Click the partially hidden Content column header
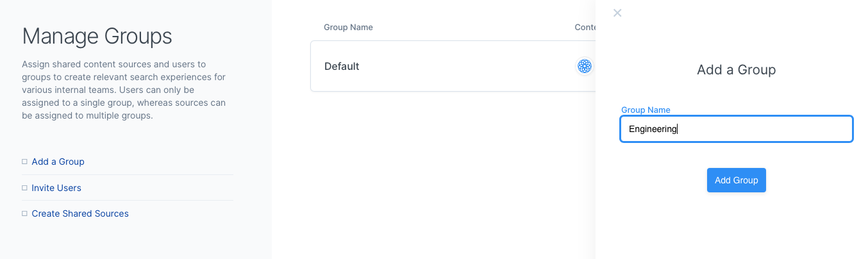The height and width of the screenshot is (259, 868). (585, 28)
